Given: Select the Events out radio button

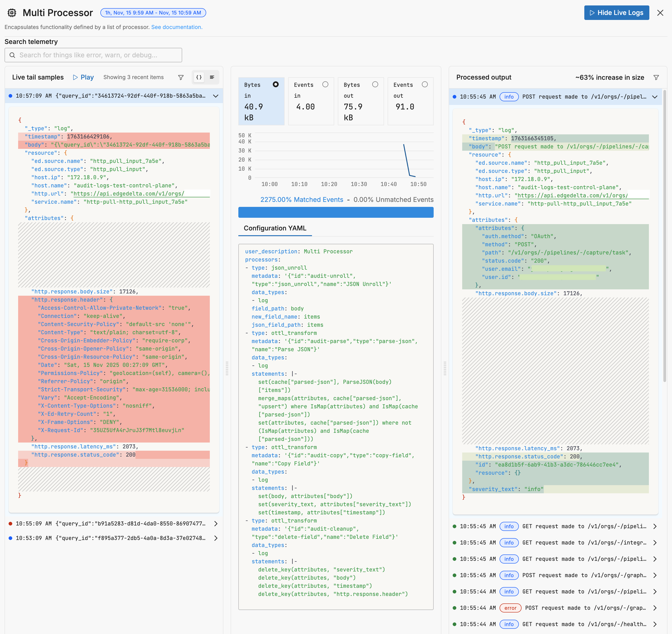Looking at the screenshot, I should 425,84.
